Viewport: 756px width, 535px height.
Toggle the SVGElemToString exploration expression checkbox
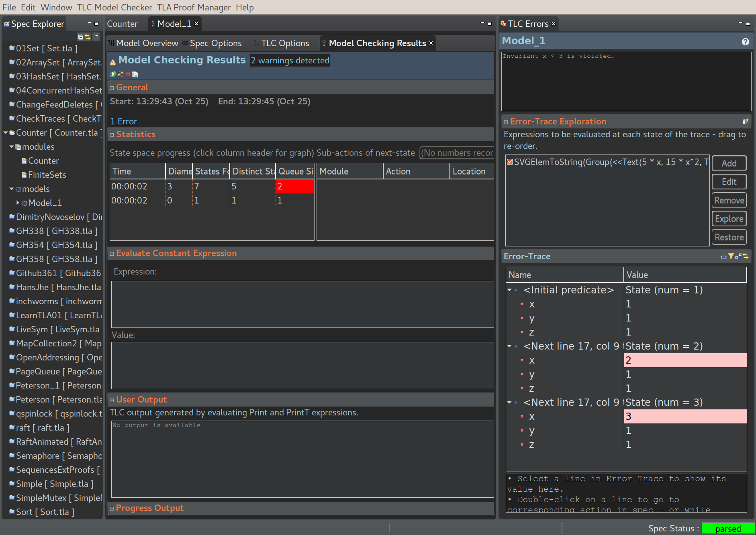point(509,162)
